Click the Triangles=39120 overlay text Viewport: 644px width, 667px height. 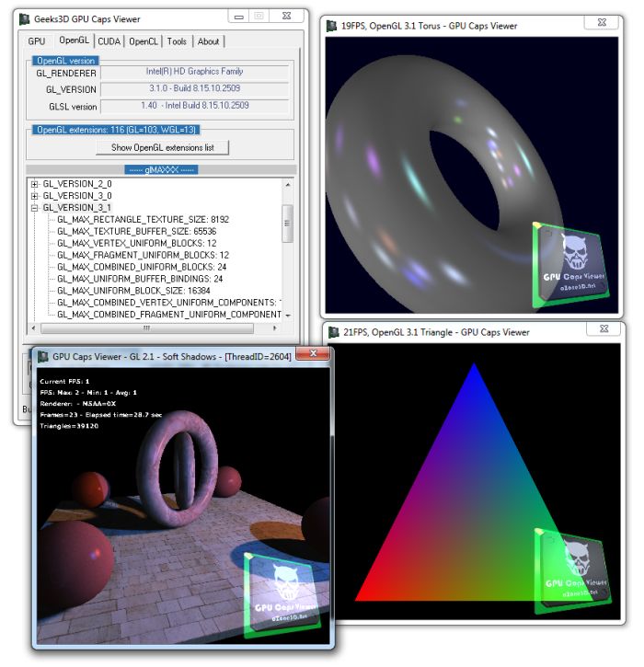coord(69,426)
